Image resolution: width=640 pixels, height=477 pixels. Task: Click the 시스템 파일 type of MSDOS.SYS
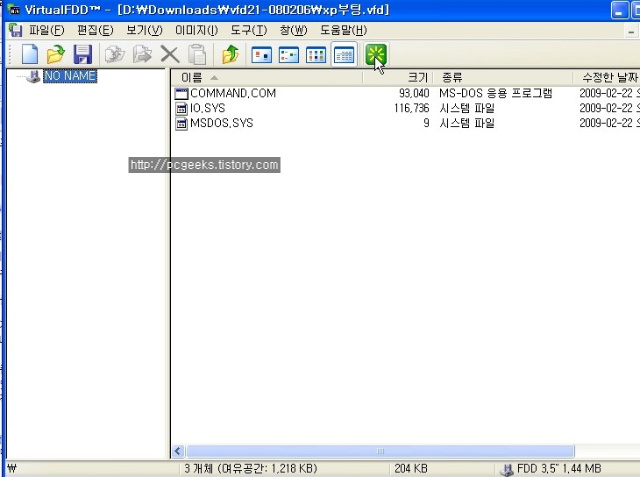coord(467,123)
